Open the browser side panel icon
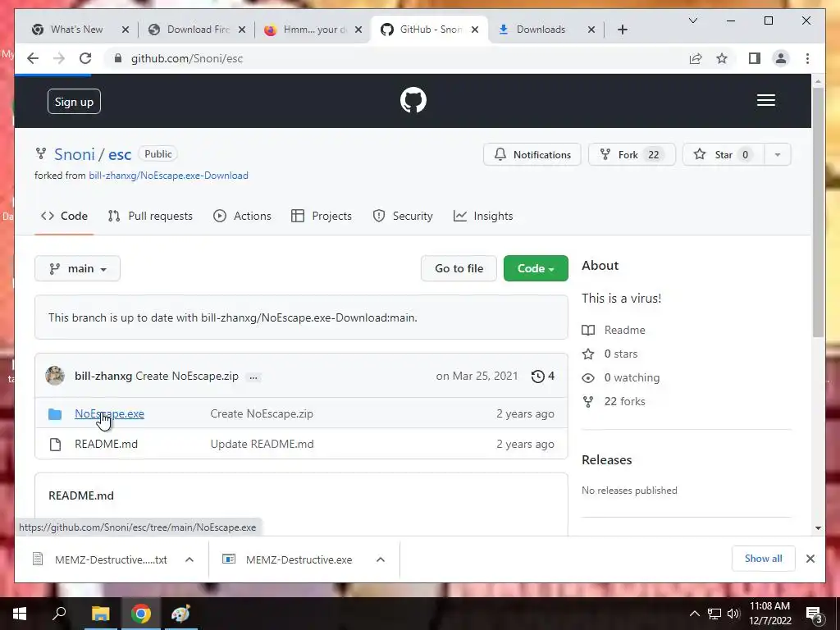 (x=755, y=58)
